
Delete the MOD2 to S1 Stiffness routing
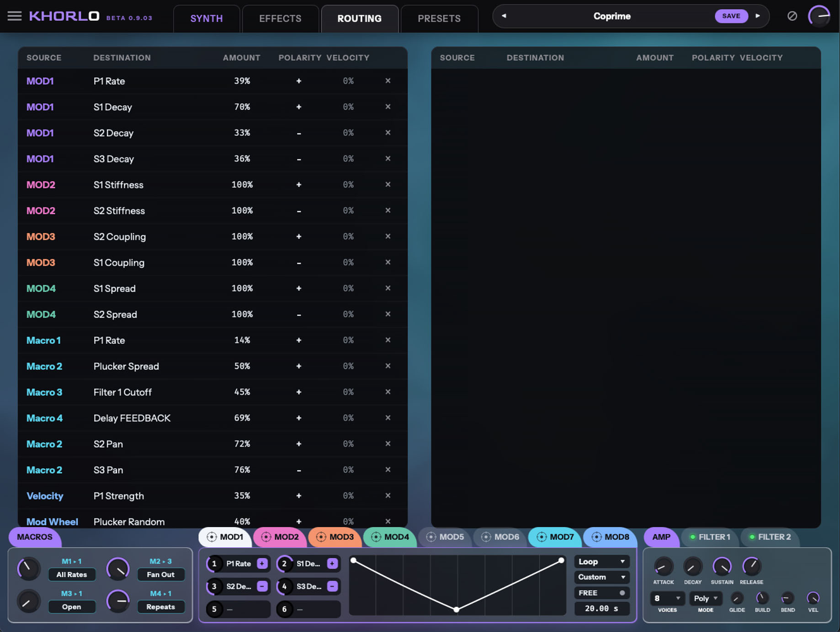[388, 185]
